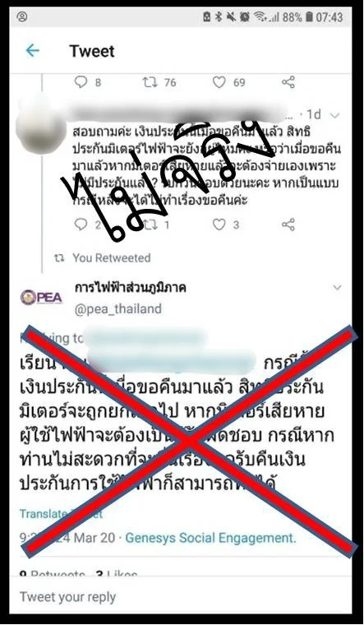The height and width of the screenshot is (625, 364).
Task: Retweet the question tweet showing 1 retweet
Action: [x=150, y=225]
